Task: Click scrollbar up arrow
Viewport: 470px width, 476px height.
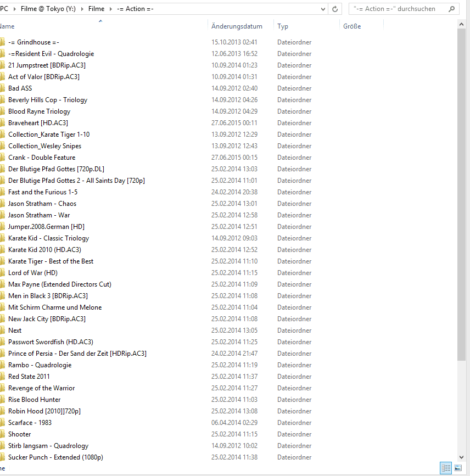Action: pos(462,24)
